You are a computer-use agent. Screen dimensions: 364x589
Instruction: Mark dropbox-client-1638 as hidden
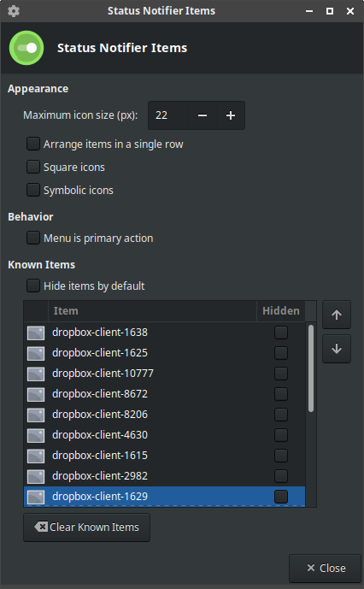[281, 333]
